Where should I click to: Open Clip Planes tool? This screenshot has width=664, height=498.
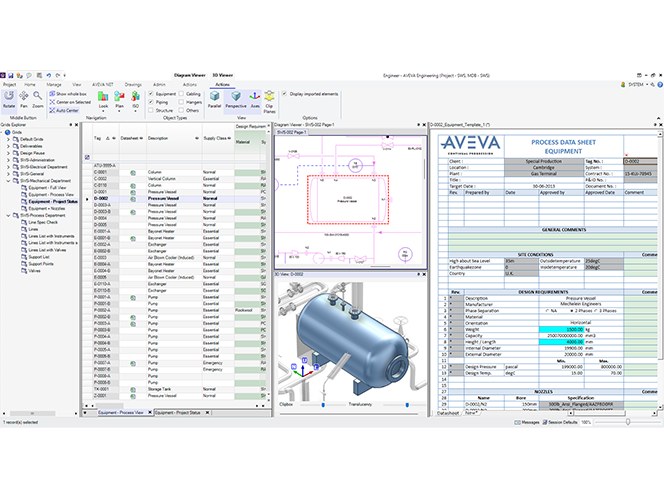[x=269, y=102]
